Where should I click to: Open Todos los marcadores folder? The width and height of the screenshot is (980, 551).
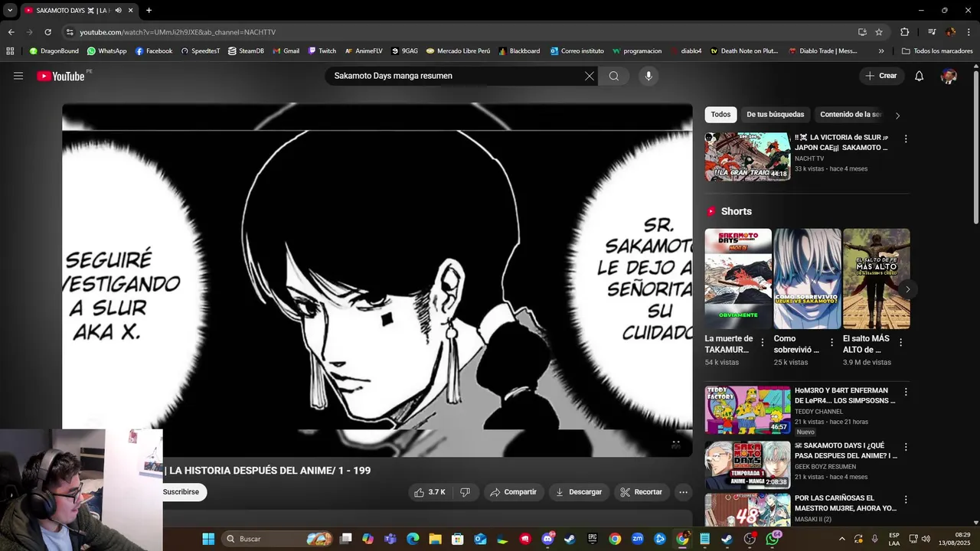pos(937,51)
